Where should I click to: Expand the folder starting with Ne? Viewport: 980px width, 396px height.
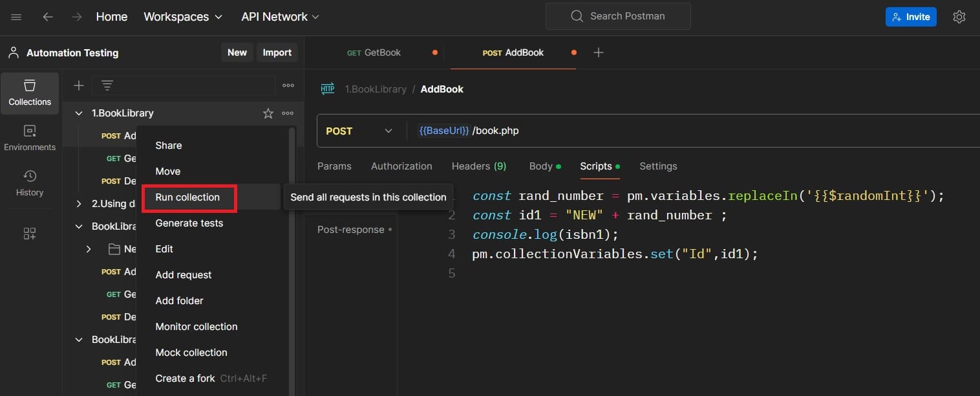point(89,249)
